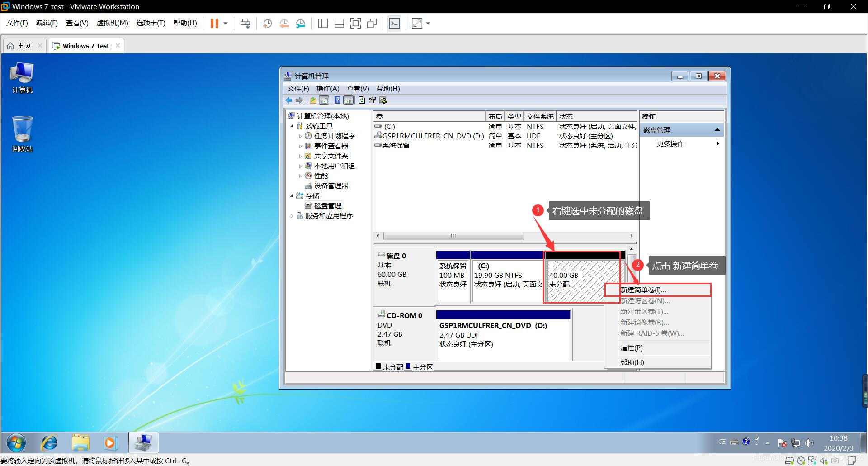Select the (C:) volume row
Screen dimensions: 868x466
[505, 127]
